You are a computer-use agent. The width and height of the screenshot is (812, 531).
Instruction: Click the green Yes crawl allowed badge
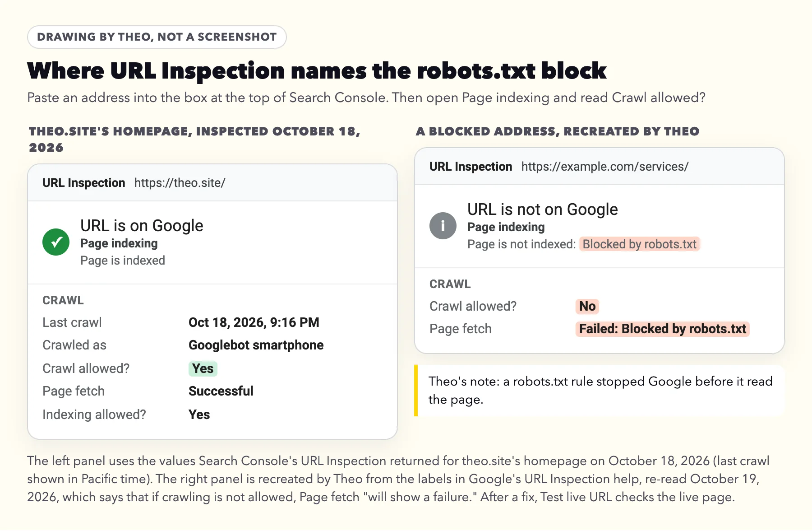(203, 368)
